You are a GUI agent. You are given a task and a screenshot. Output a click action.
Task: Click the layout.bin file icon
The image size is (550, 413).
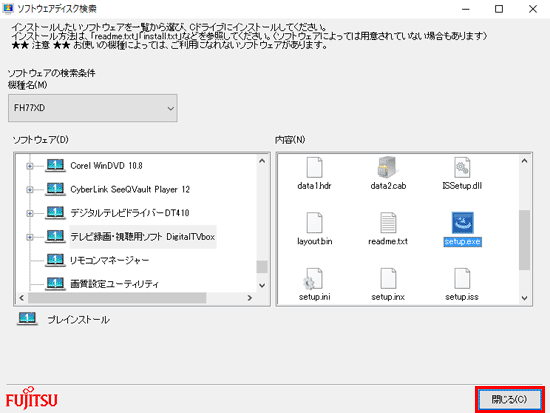click(x=314, y=223)
